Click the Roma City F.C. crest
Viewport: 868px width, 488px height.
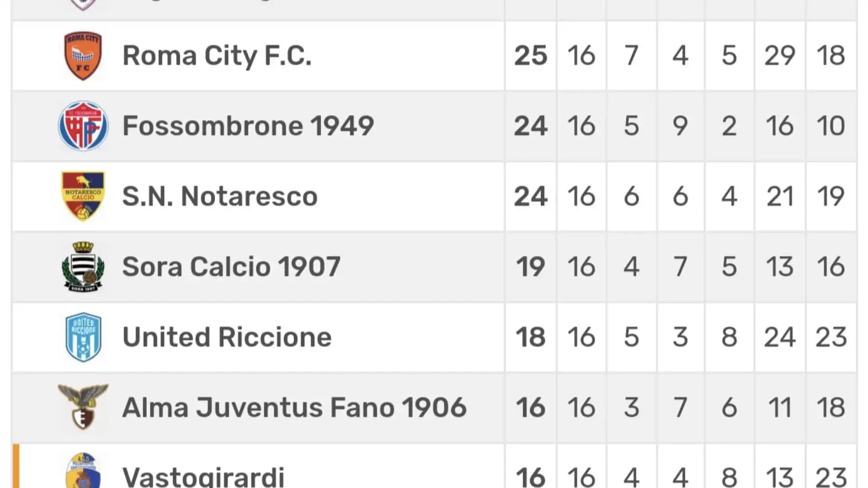coord(83,56)
